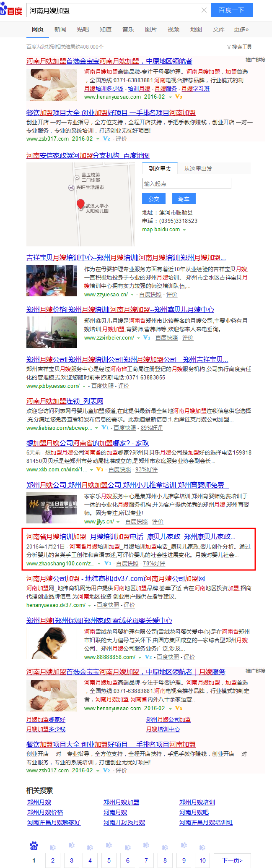Click the 输入起点 start point field

[187, 183]
